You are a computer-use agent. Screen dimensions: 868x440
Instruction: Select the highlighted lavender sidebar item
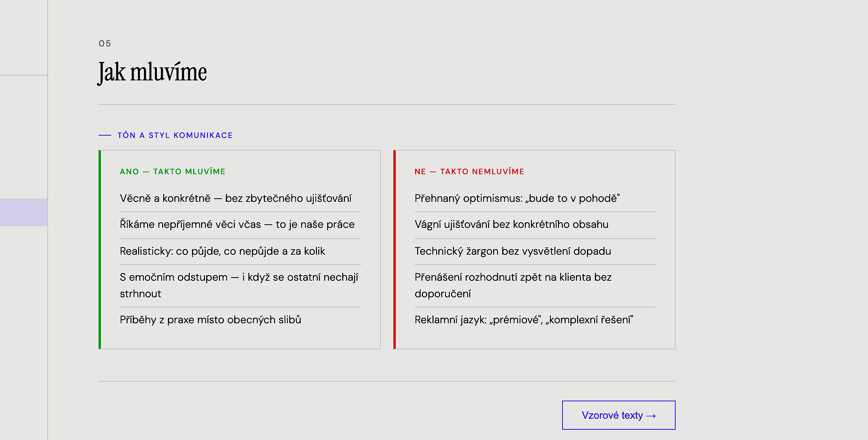(24, 213)
